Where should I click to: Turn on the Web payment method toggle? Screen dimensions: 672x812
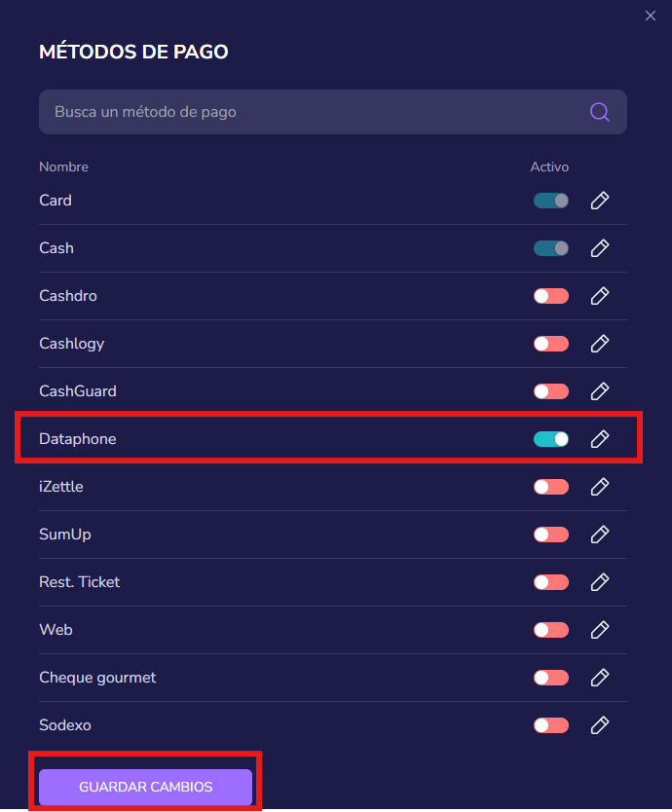coord(551,630)
